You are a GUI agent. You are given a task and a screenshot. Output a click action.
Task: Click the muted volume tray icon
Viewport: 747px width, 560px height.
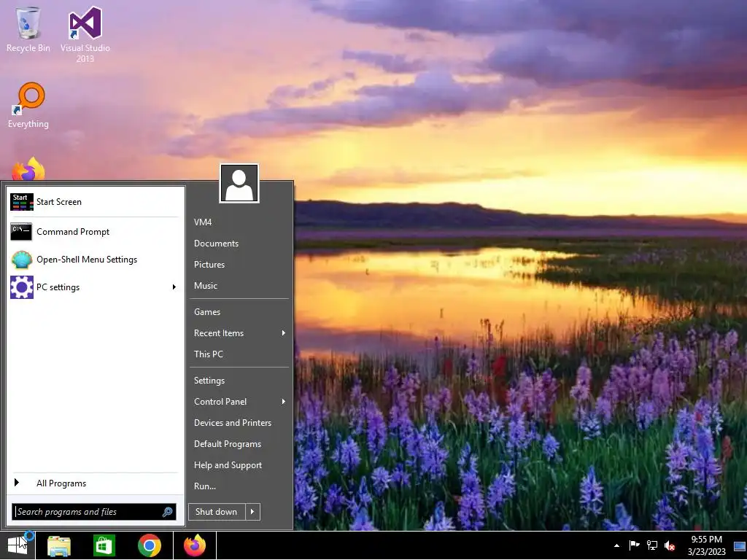point(670,545)
